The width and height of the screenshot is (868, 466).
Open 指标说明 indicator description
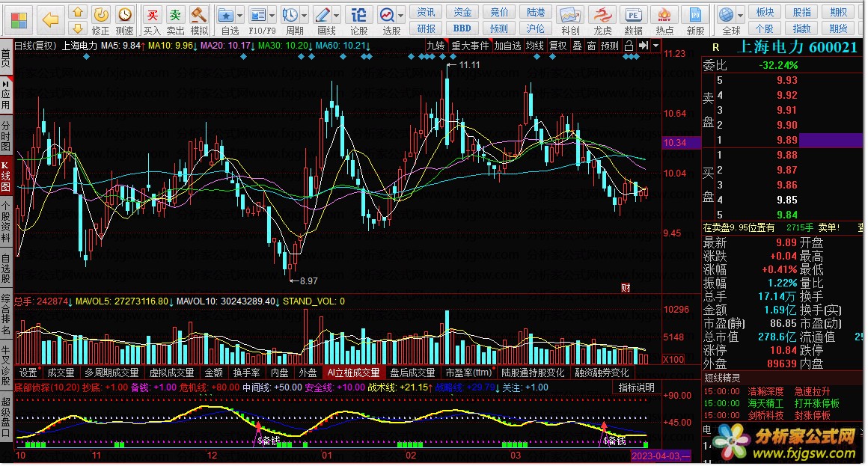tap(637, 387)
